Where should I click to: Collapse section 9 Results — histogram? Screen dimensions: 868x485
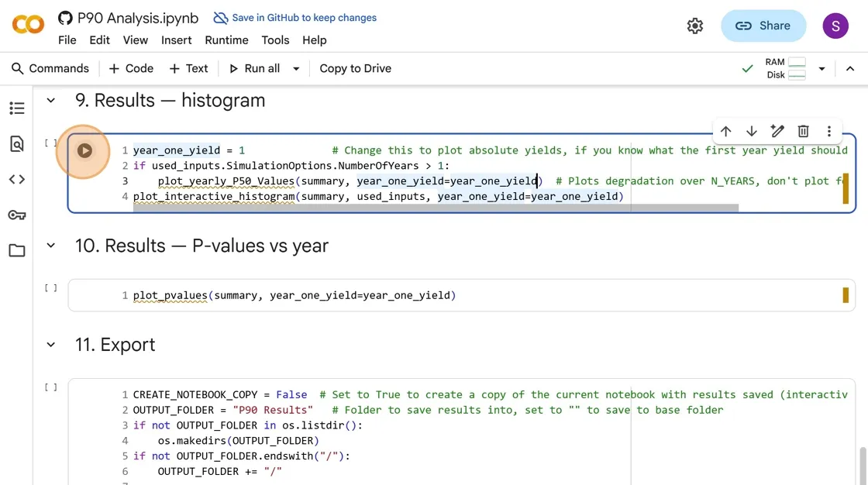click(51, 101)
